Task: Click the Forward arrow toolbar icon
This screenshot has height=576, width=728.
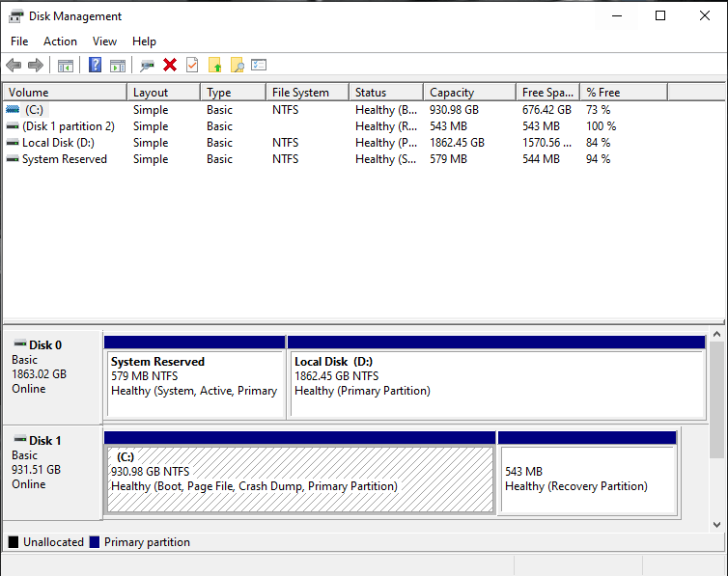Action: point(36,66)
